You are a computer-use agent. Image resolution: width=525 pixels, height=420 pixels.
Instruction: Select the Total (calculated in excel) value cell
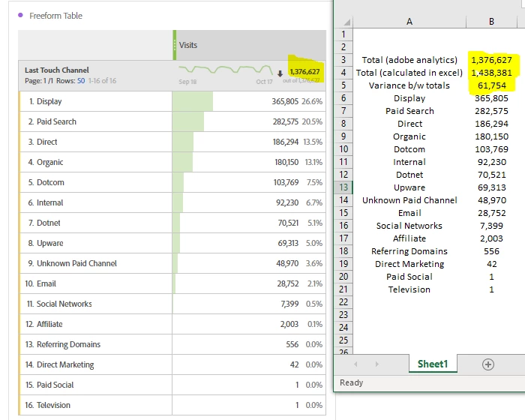coord(491,73)
